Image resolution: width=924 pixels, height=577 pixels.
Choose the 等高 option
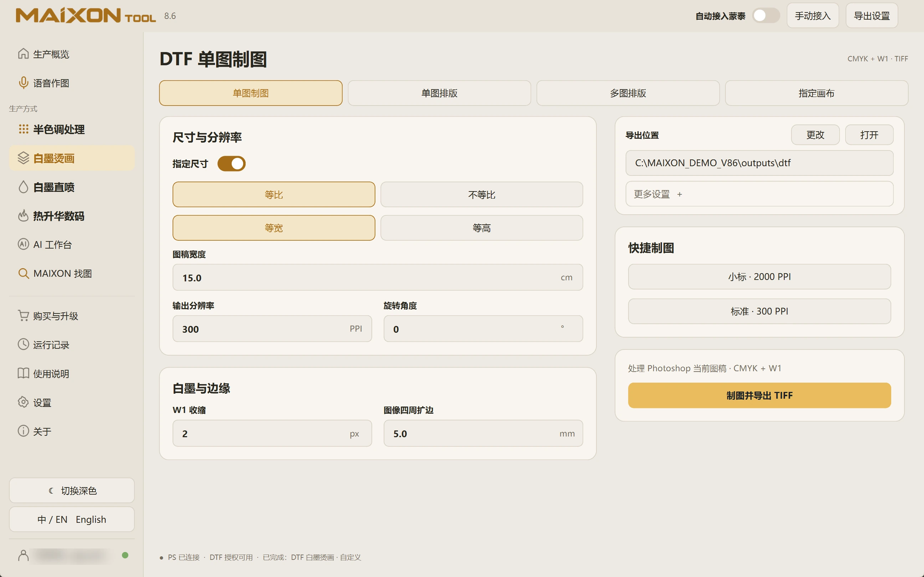(482, 228)
